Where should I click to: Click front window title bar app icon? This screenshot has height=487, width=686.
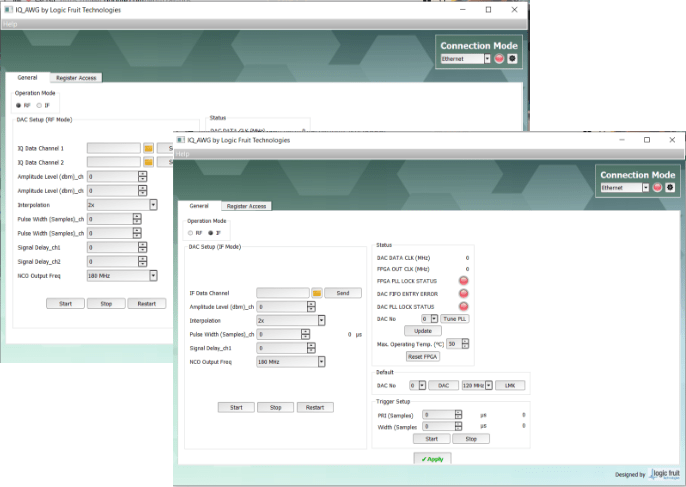pos(181,140)
